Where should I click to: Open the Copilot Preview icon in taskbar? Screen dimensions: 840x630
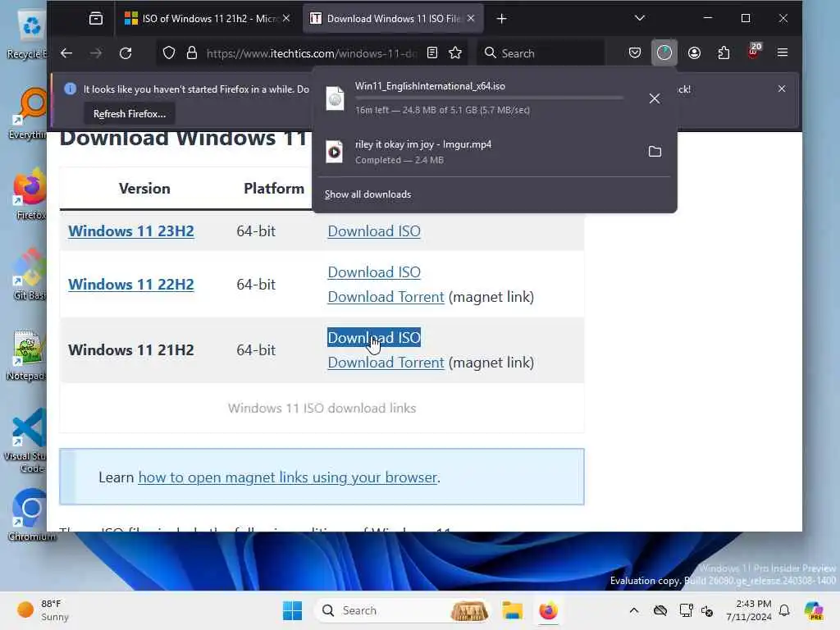pos(814,610)
